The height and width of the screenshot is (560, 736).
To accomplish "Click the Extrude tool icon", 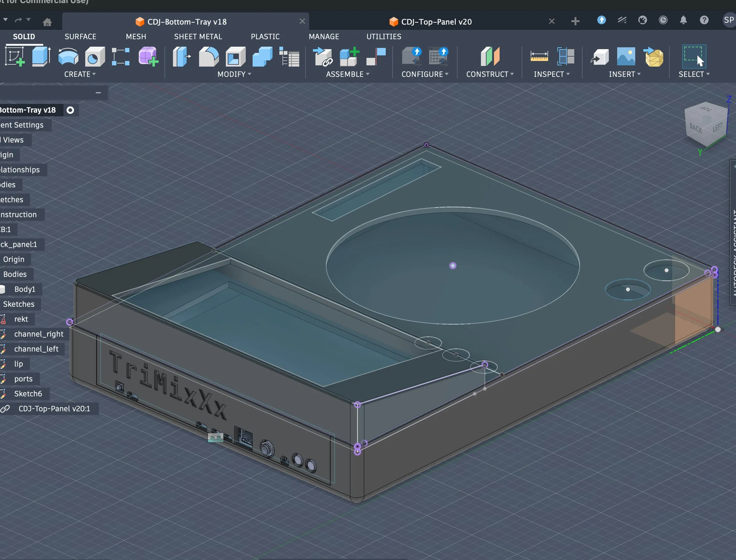I will point(41,57).
